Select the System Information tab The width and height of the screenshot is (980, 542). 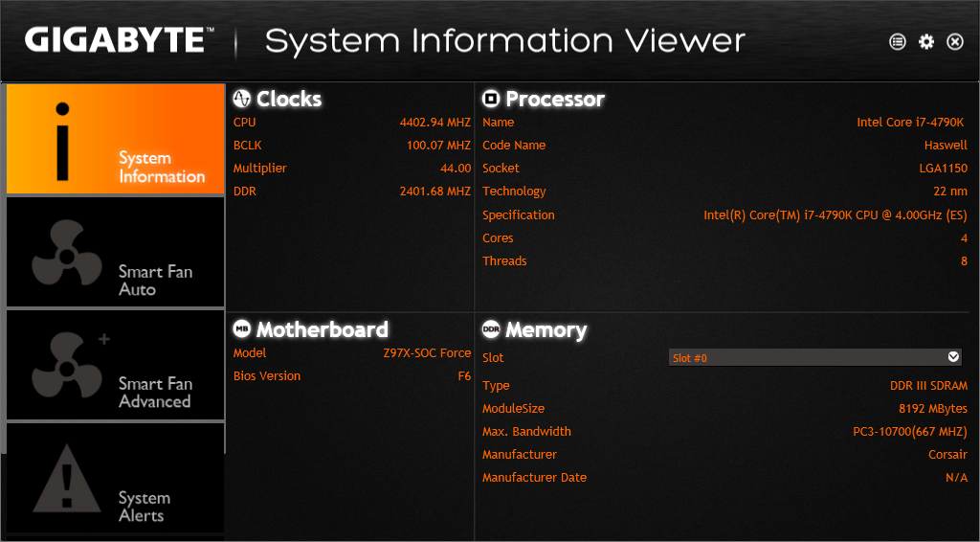tap(115, 139)
